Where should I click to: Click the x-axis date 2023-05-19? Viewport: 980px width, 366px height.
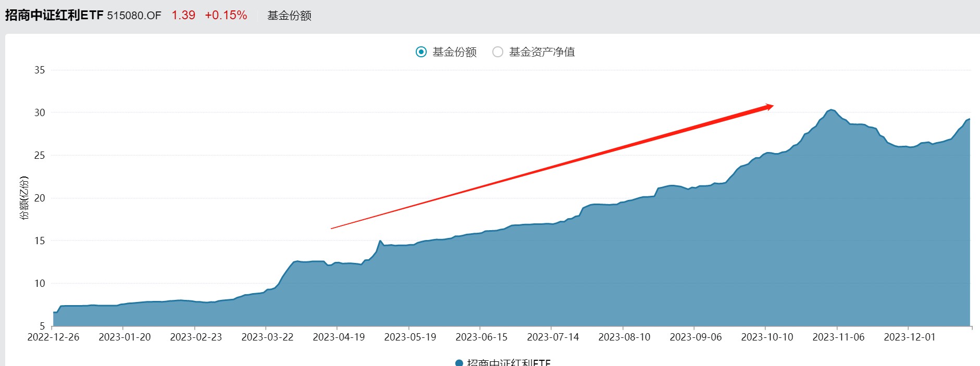click(410, 337)
